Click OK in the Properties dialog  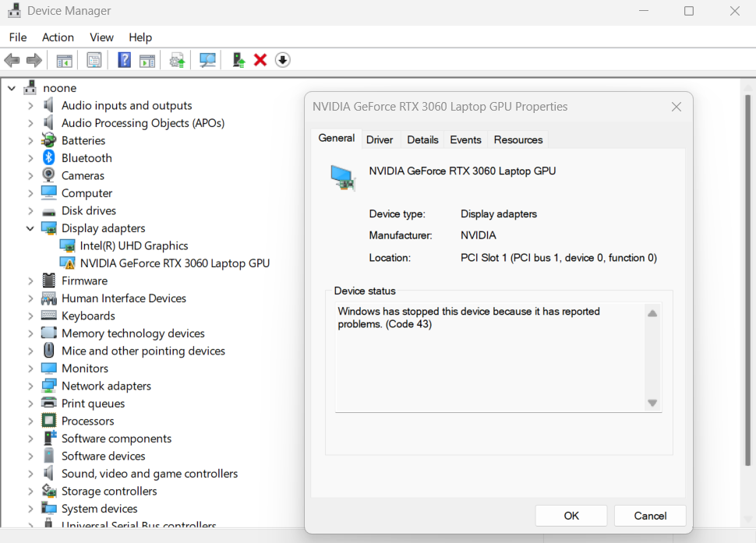(571, 516)
